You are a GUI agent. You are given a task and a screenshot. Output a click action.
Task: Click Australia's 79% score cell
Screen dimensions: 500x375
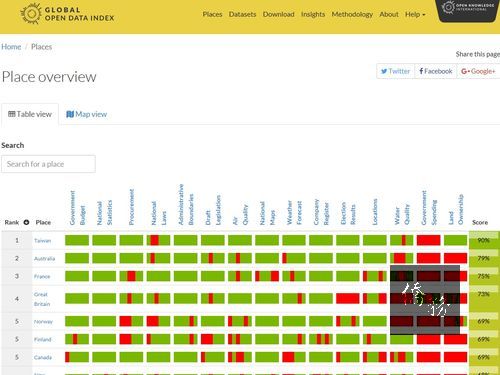[x=484, y=258]
